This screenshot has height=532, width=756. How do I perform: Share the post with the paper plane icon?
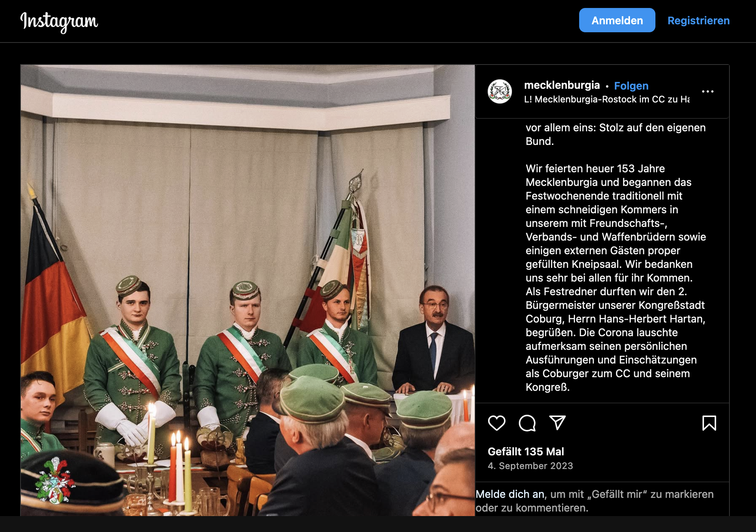[x=558, y=423]
